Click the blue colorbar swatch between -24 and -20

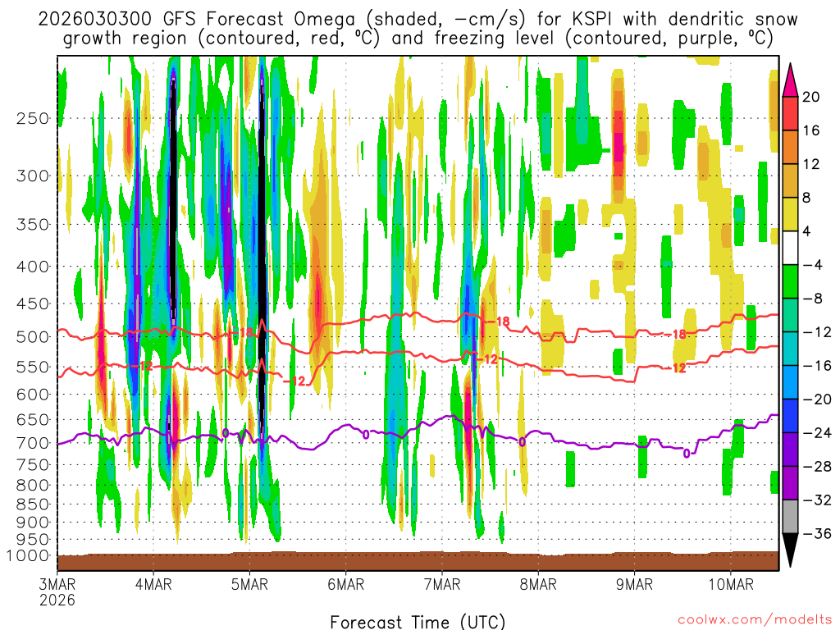(x=791, y=415)
